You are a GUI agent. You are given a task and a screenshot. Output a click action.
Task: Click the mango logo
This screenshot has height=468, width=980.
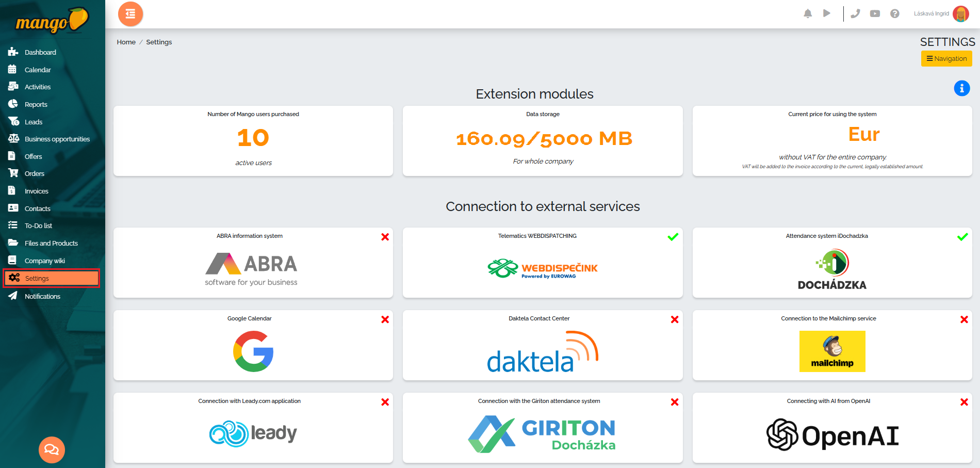[x=52, y=21]
